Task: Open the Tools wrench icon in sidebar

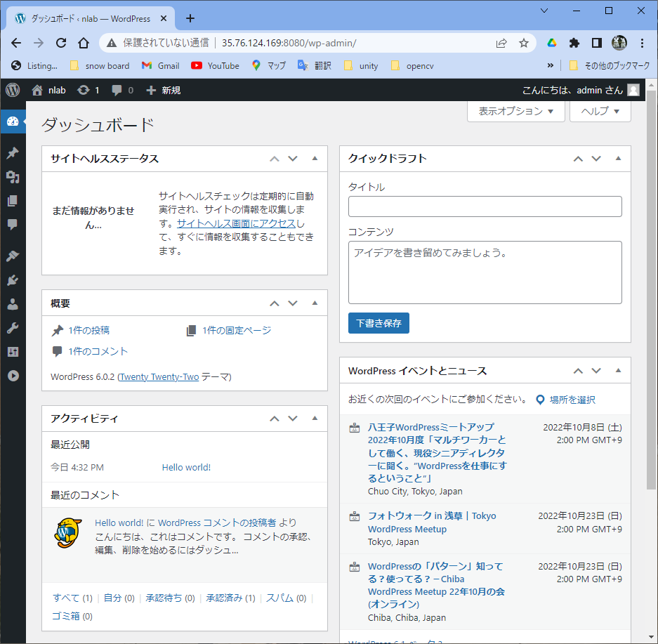Action: point(13,328)
